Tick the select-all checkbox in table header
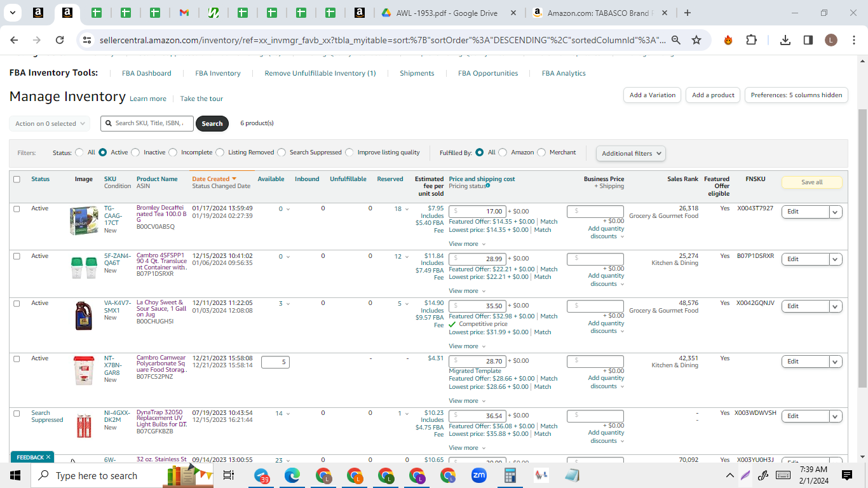 (17, 179)
